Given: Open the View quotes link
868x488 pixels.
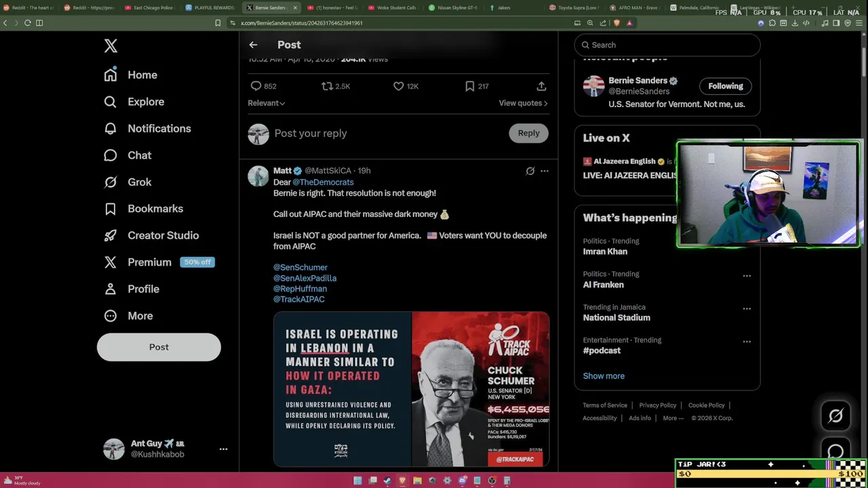Looking at the screenshot, I should click(x=524, y=103).
